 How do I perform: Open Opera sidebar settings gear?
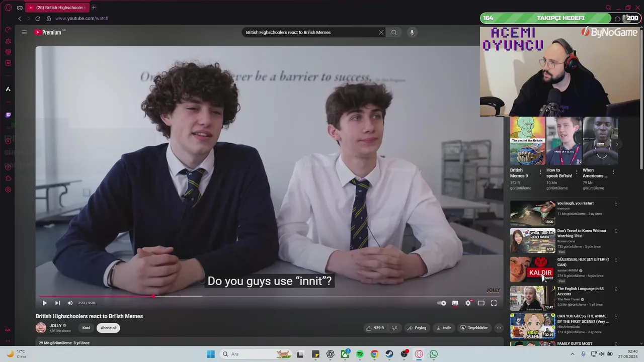click(x=8, y=190)
